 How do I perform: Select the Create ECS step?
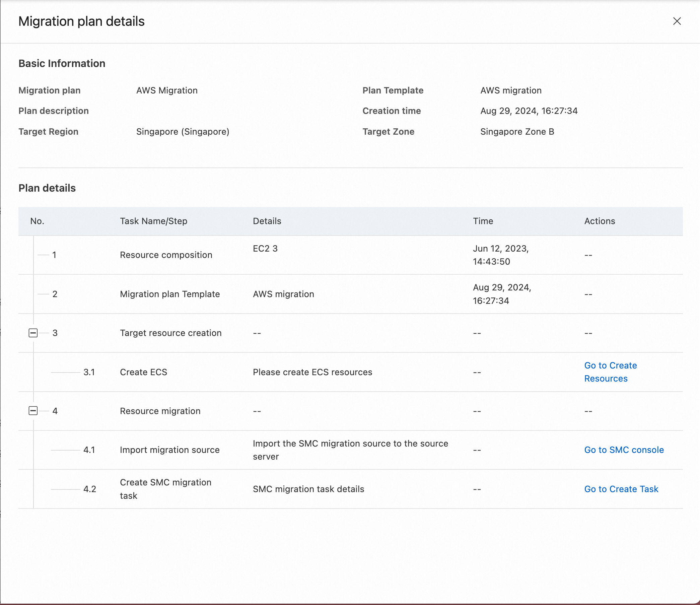(x=143, y=372)
